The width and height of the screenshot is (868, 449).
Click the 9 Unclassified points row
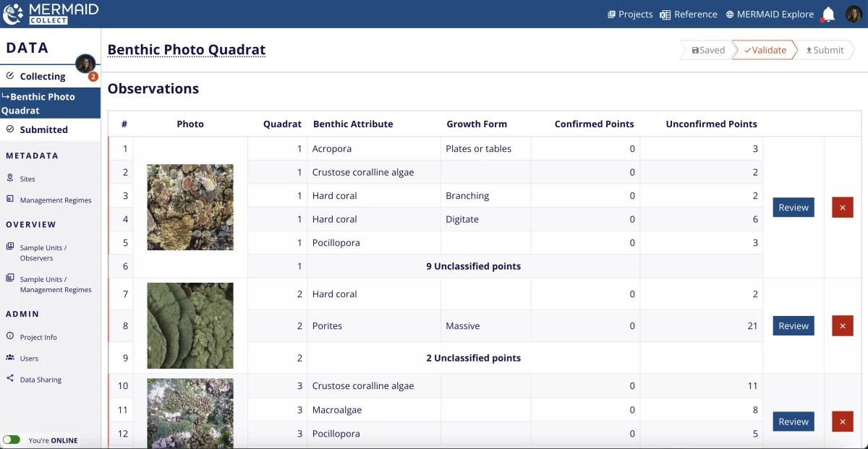point(473,266)
